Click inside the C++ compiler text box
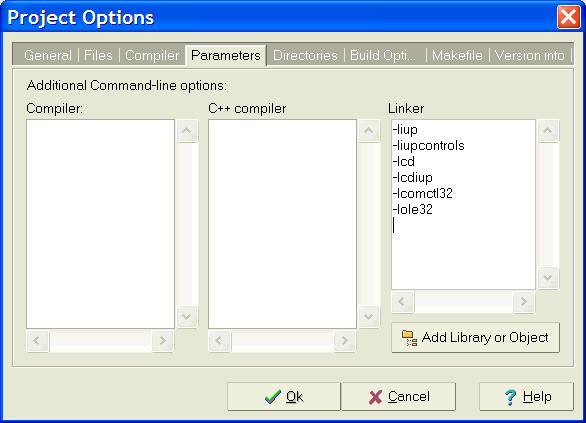Viewport: 586px width, 423px height. (283, 224)
